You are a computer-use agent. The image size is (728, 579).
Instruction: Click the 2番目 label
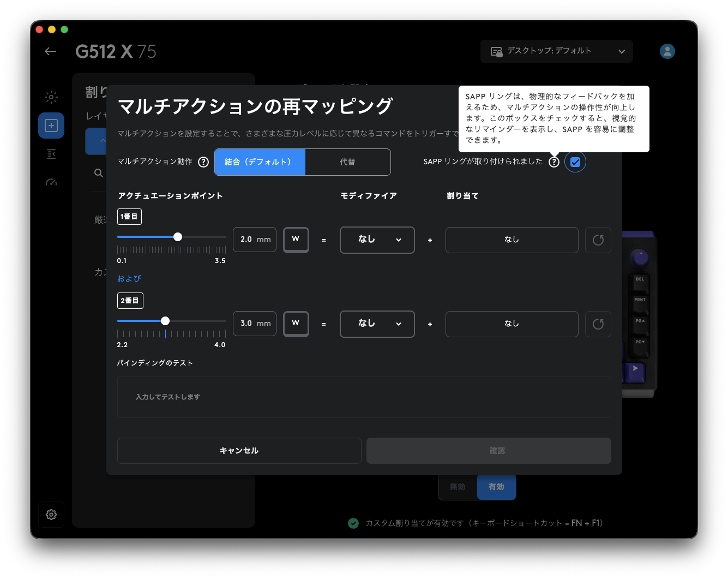[130, 301]
